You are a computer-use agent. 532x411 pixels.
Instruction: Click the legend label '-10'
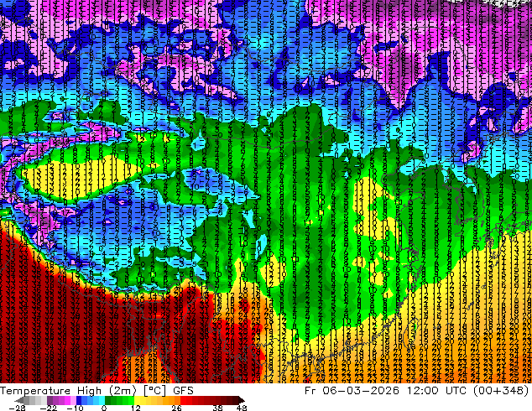coord(75,408)
